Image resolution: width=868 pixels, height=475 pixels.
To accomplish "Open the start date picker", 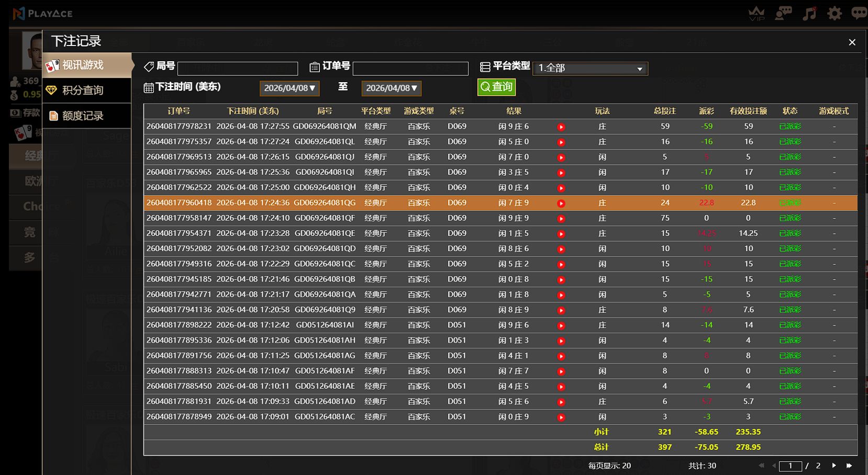I will 290,88.
